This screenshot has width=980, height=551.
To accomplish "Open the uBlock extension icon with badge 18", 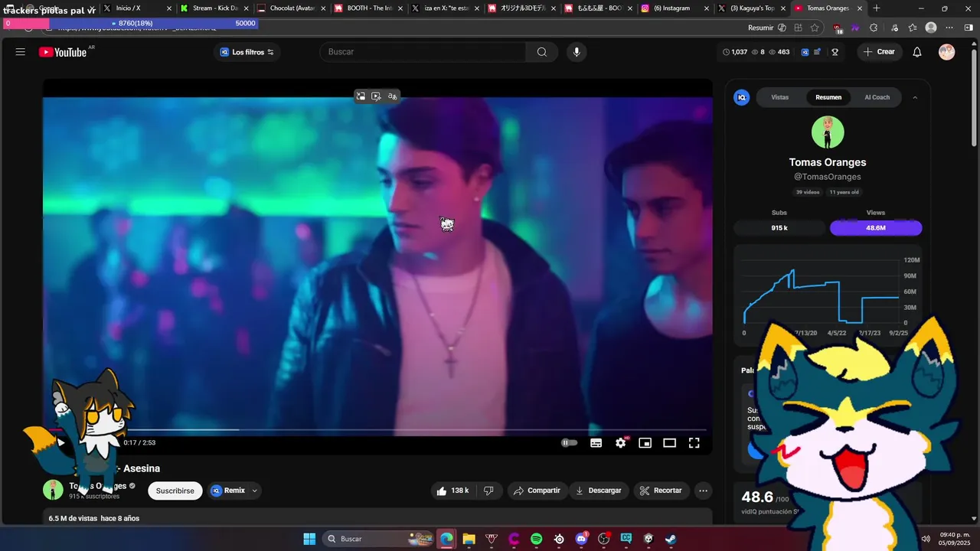I will click(838, 28).
